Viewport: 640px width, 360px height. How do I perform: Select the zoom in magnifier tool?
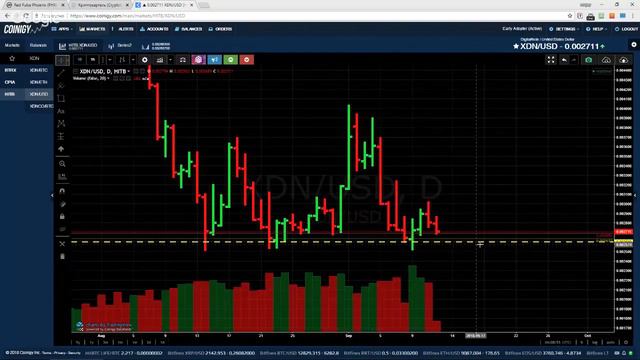62,164
